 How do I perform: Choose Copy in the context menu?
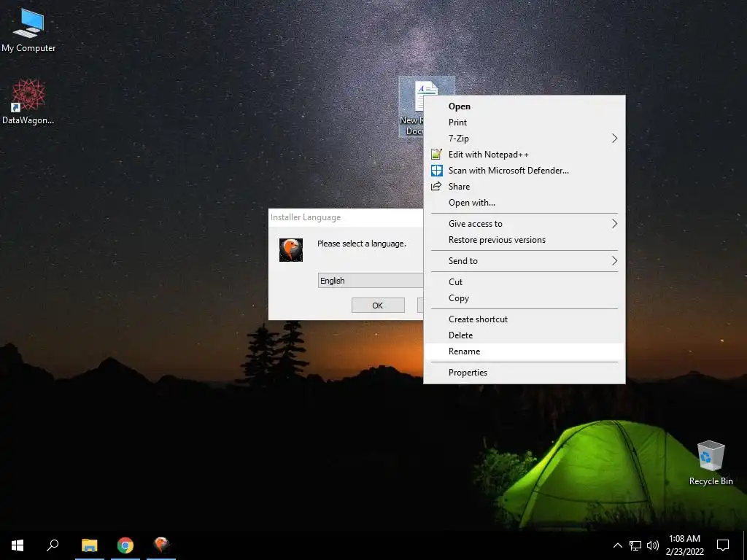pos(524,298)
